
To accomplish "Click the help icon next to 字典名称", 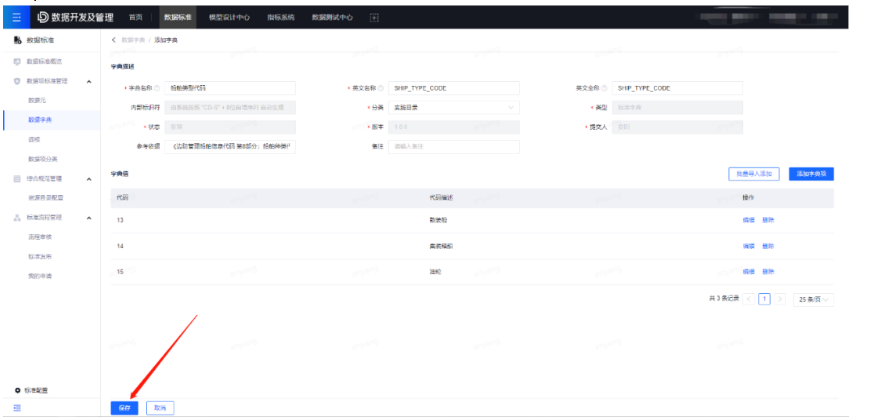I will pyautogui.click(x=157, y=88).
